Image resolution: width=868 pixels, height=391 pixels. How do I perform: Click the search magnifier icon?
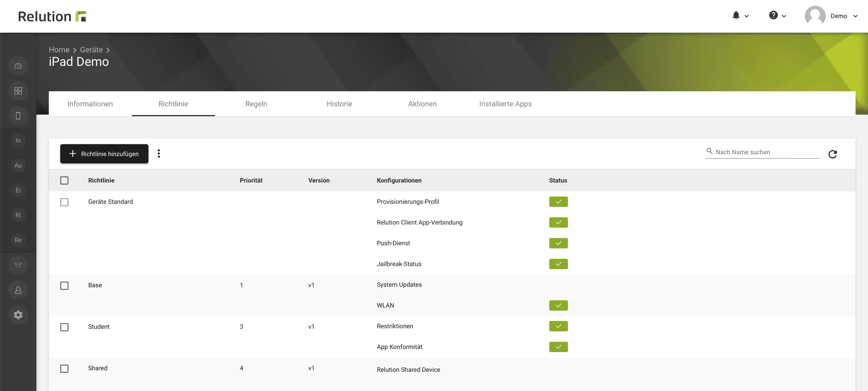point(709,151)
